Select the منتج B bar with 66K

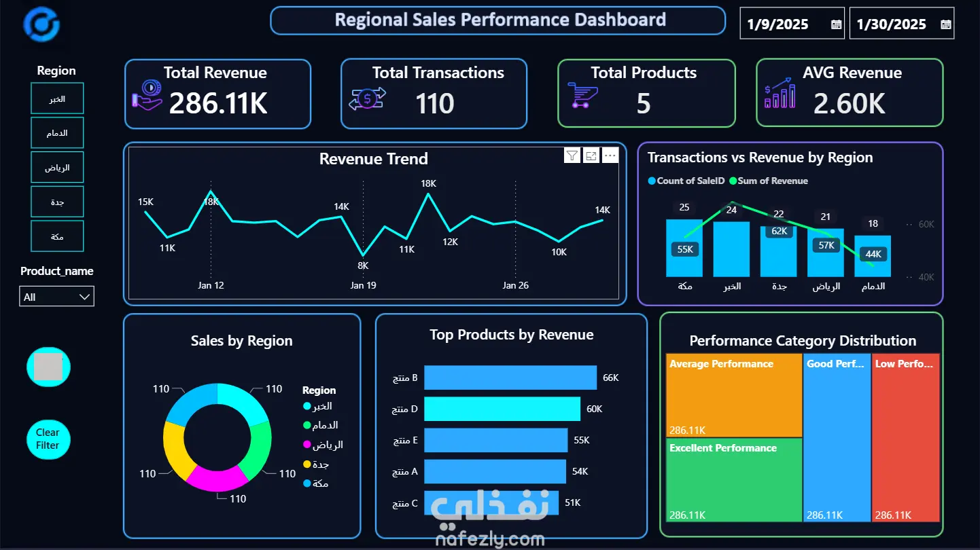(x=510, y=378)
